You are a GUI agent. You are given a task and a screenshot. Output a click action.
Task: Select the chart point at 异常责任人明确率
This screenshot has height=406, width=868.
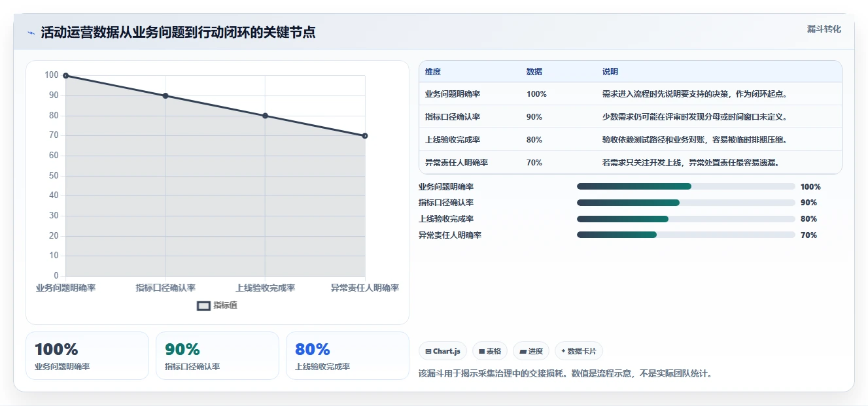point(365,136)
